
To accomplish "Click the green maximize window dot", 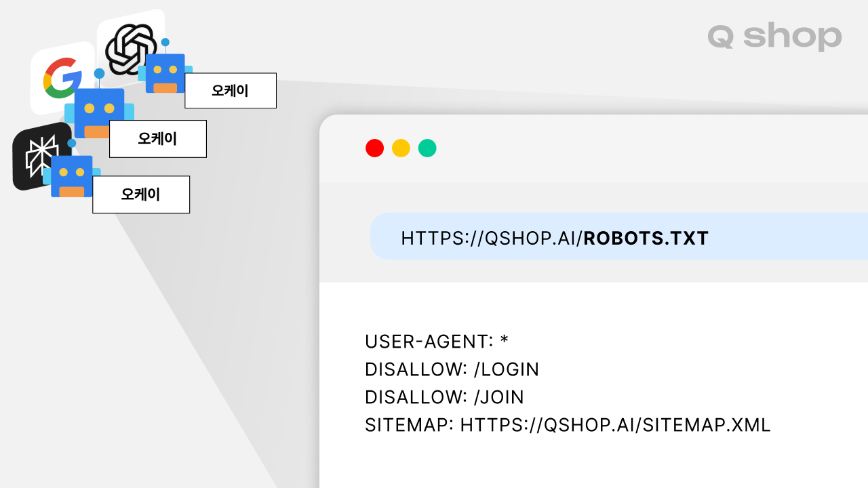I will (427, 148).
